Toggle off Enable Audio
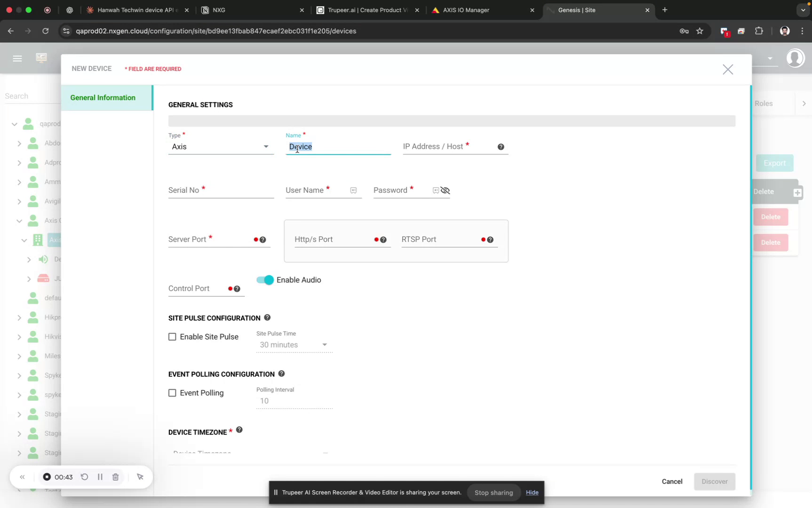The height and width of the screenshot is (508, 812). tap(264, 279)
